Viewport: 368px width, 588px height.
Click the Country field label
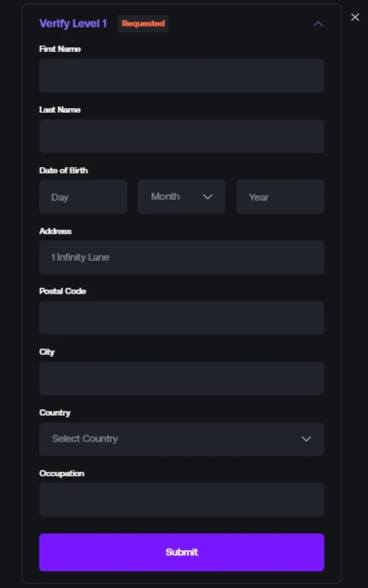(55, 413)
